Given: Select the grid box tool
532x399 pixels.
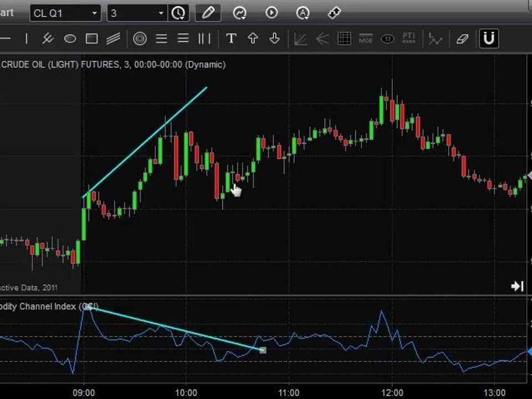Looking at the screenshot, I should coord(344,39).
